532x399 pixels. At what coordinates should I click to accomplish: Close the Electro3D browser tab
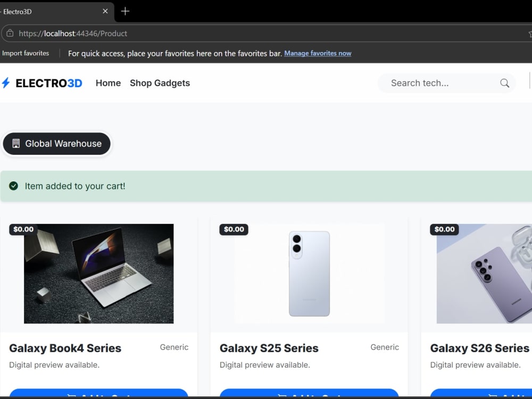pos(105,11)
